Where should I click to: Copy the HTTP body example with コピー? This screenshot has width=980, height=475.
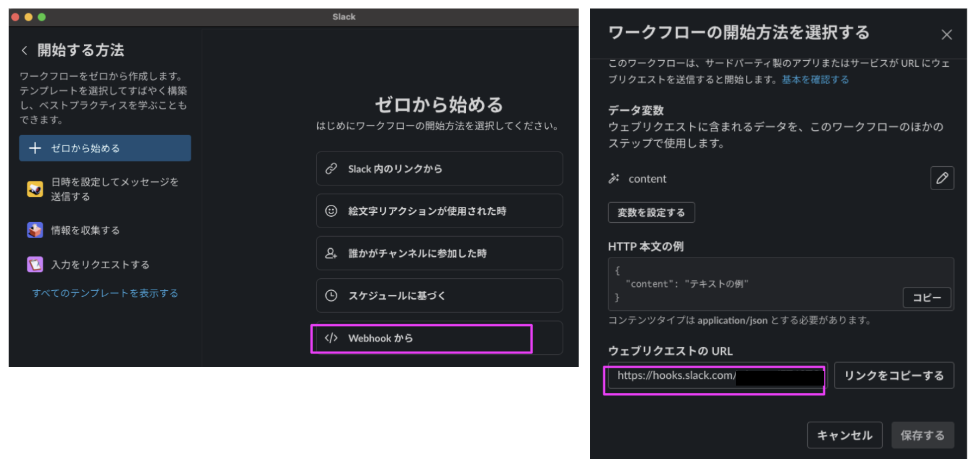point(927,298)
